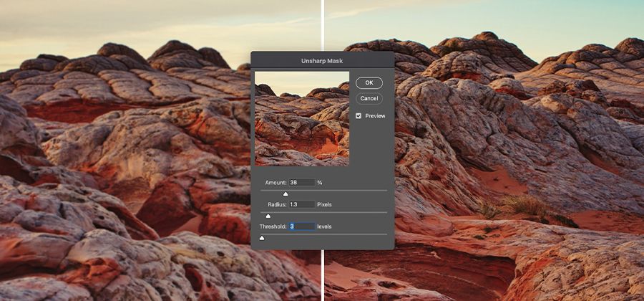Click the white before/after divider line

(x=323, y=272)
